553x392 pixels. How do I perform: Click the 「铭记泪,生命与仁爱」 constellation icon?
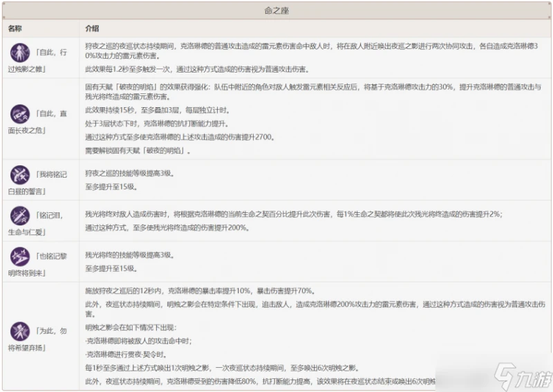[x=20, y=216]
